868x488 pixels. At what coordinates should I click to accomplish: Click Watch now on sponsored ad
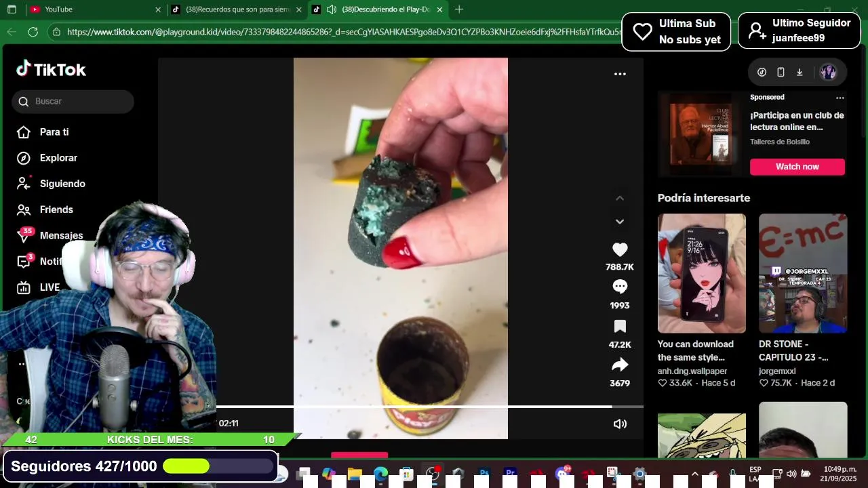coord(797,167)
